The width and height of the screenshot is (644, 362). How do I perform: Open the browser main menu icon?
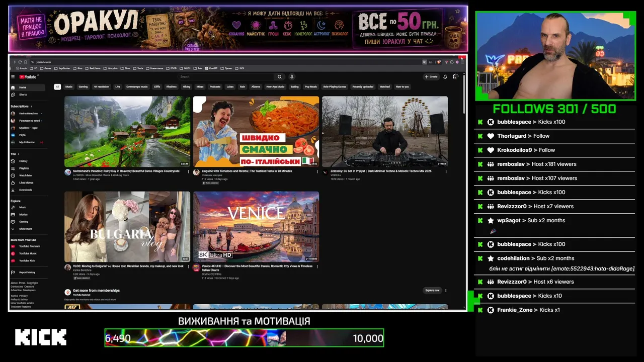pyautogui.click(x=462, y=62)
